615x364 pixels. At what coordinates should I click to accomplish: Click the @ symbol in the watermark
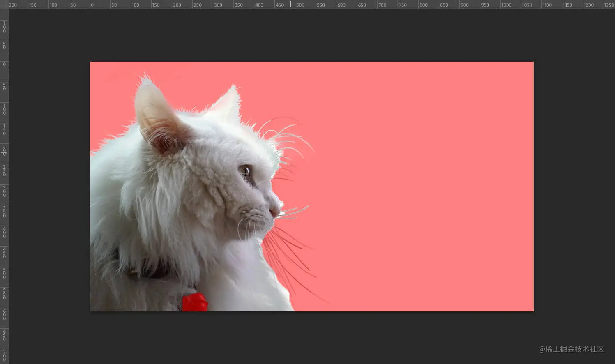[541, 349]
